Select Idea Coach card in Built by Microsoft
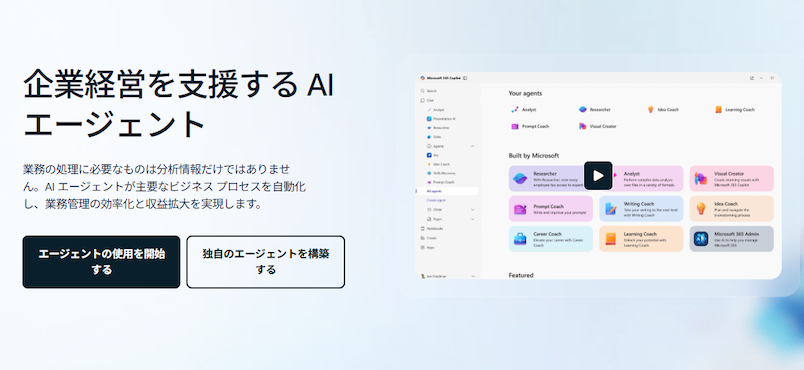 tap(731, 209)
